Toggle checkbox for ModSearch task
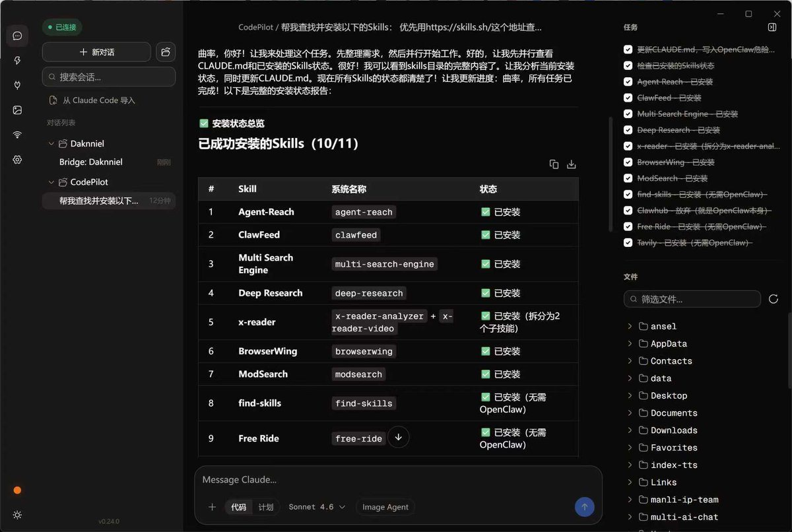 coord(628,178)
